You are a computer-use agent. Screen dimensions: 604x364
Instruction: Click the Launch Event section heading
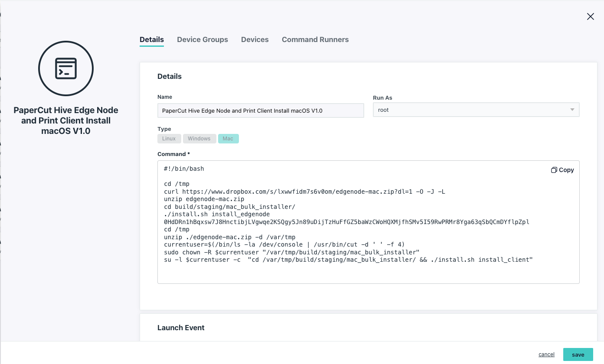click(x=181, y=328)
